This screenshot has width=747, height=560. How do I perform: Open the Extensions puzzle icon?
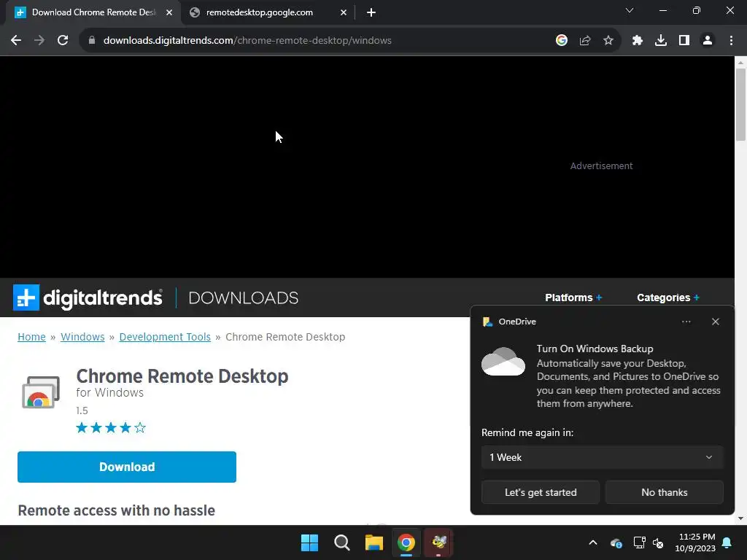pyautogui.click(x=638, y=41)
